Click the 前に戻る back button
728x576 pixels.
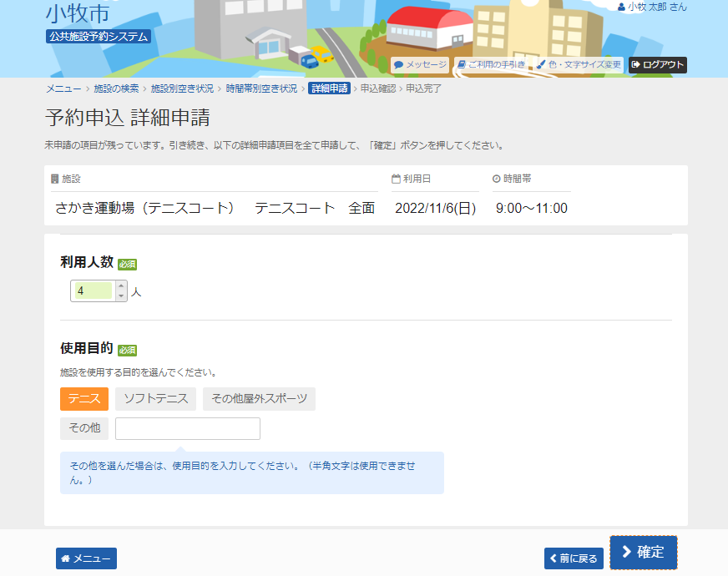click(x=574, y=558)
